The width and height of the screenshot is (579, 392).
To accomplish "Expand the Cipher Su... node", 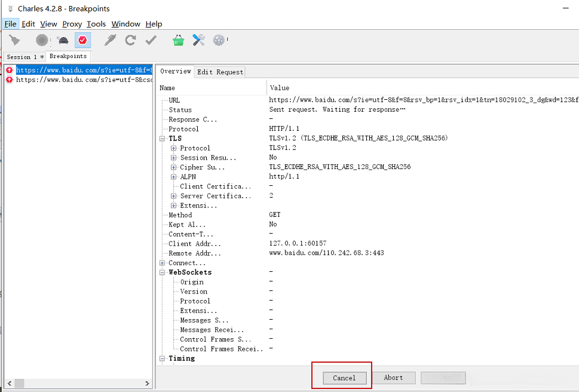I will point(173,167).
